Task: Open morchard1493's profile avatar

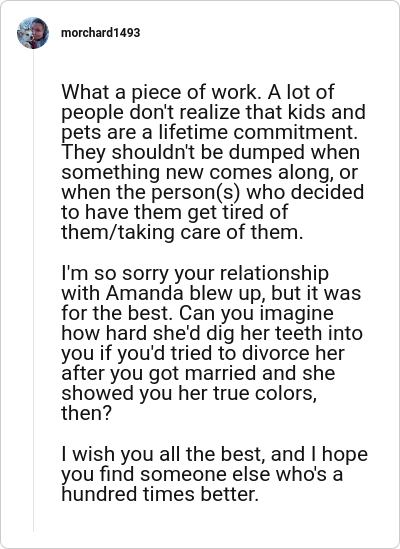Action: pyautogui.click(x=33, y=33)
